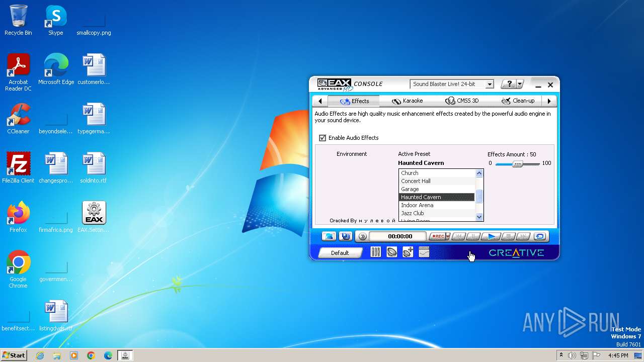Click the preset list scrollbar thumb
Viewport: 644px width, 362px height.
click(x=479, y=196)
